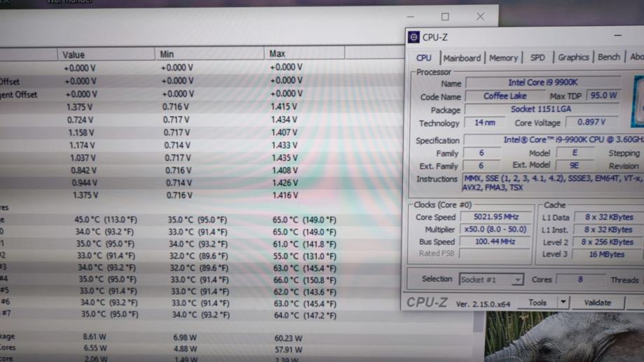
Task: Maximize the sensor monitor window
Action: point(445,16)
